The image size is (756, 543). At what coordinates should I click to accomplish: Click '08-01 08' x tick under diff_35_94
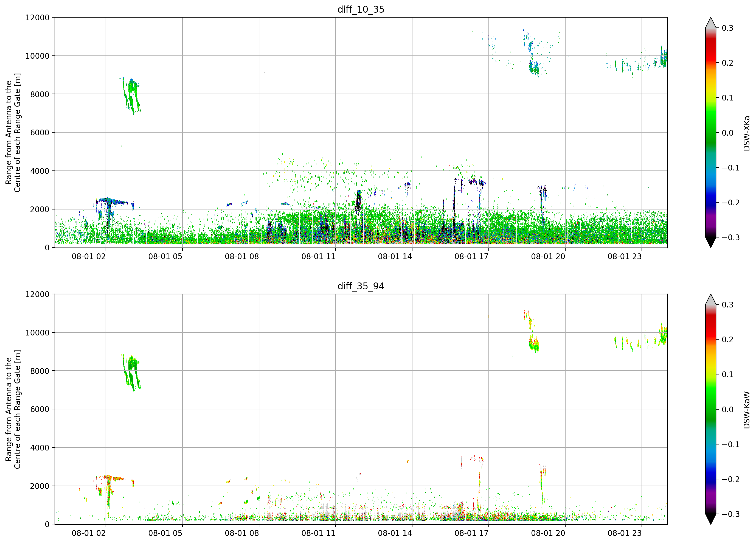point(242,533)
